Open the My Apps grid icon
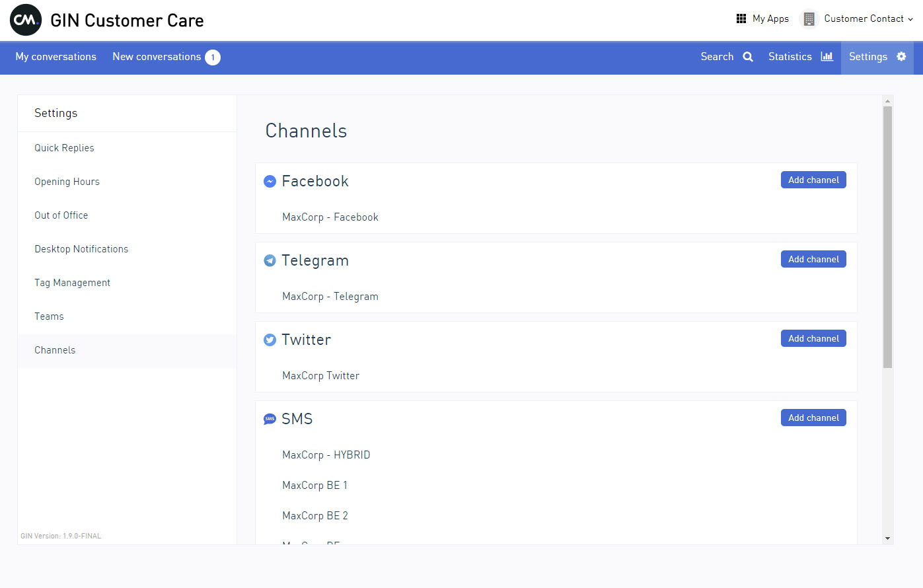923x588 pixels. pos(741,18)
